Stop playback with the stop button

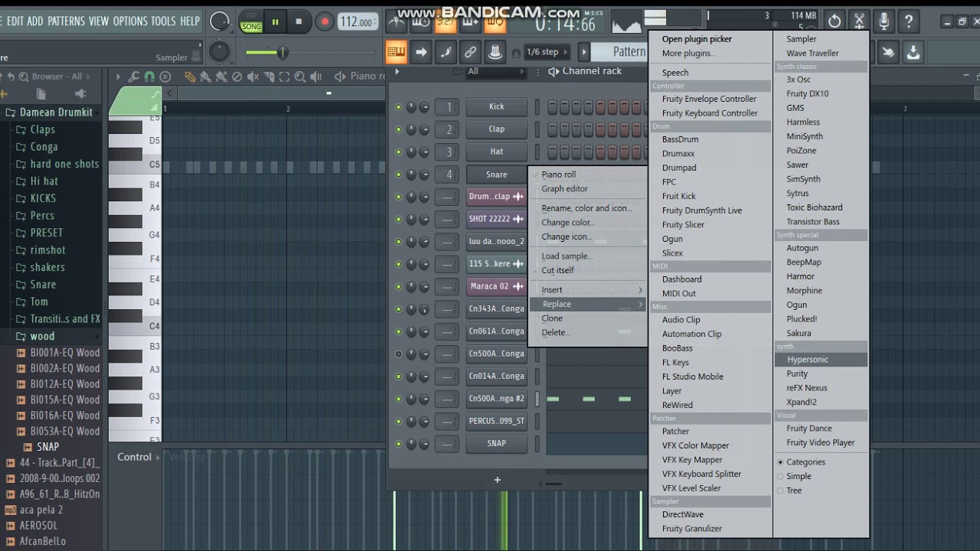(299, 22)
